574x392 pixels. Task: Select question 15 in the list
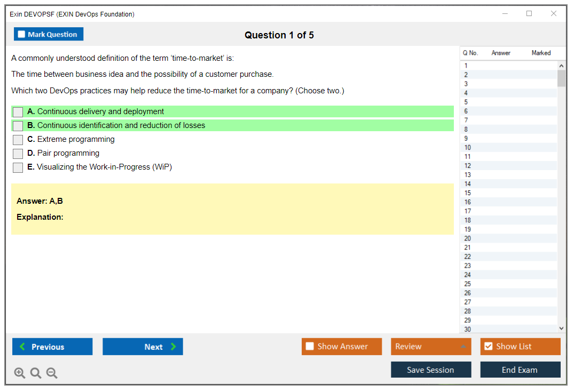(468, 193)
